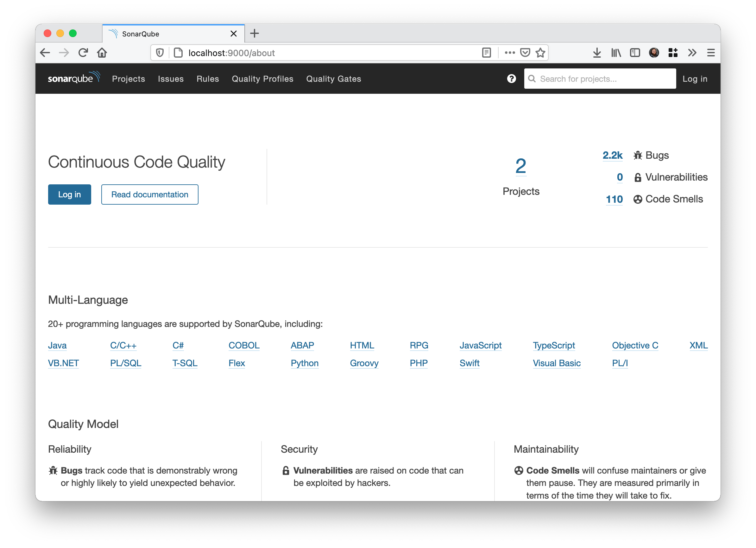Viewport: 756px width, 548px height.
Task: Click the blue Log in button
Action: pos(69,194)
